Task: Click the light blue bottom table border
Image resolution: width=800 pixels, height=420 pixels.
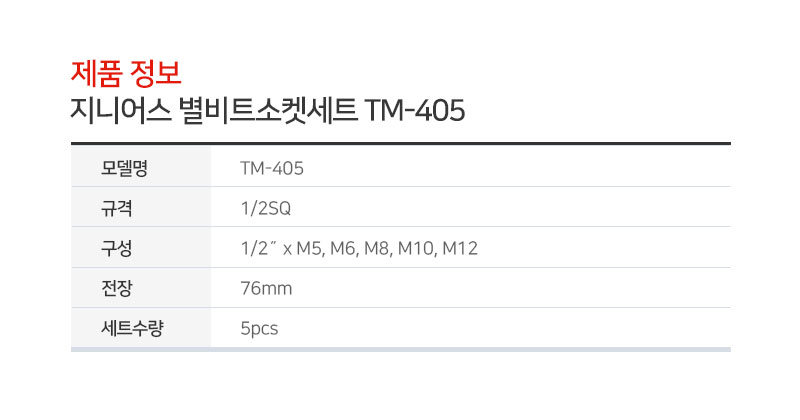Action: (x=401, y=350)
